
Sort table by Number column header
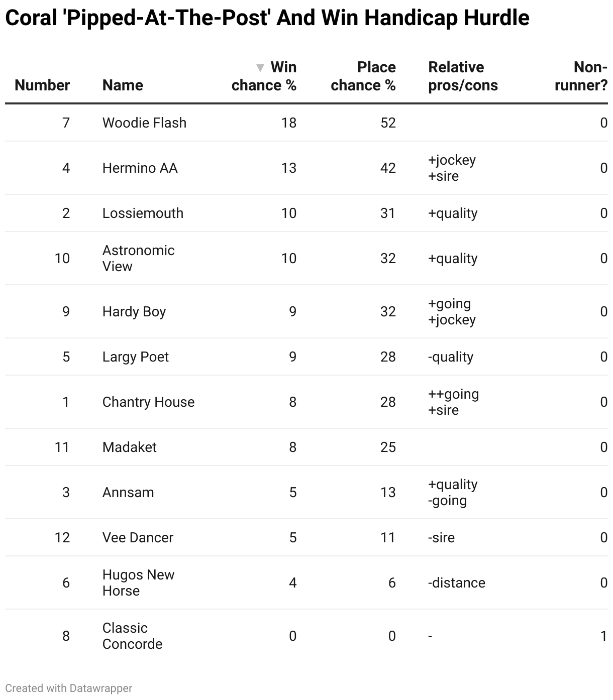click(x=42, y=85)
